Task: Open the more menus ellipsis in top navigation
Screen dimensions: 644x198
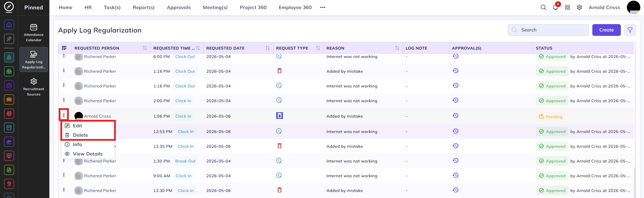Action: coord(323,7)
